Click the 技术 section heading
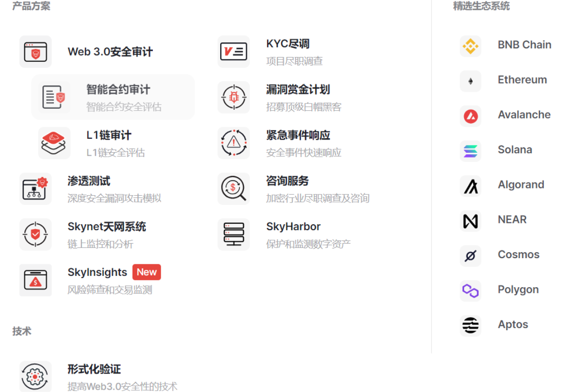 [22, 331]
